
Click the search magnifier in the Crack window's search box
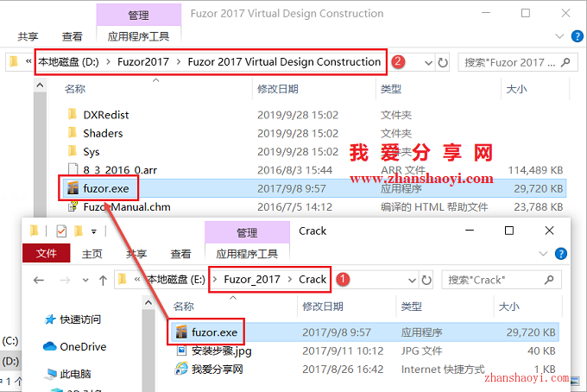tap(549, 280)
